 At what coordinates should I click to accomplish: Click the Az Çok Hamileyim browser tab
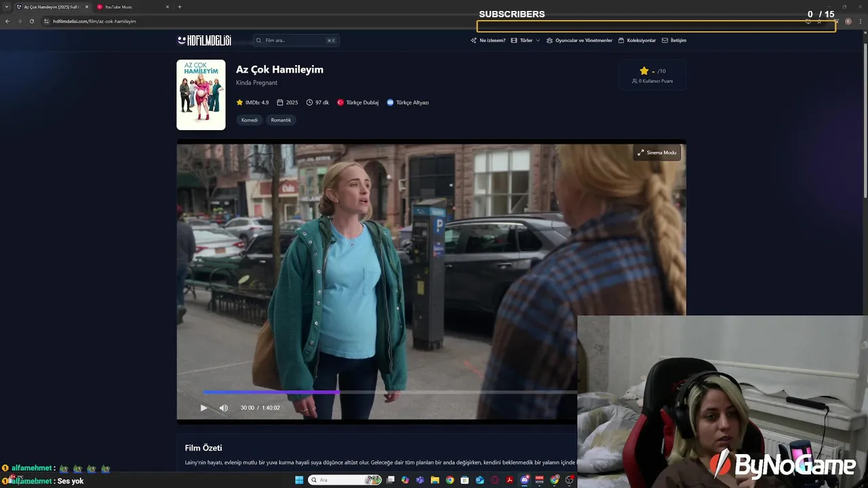click(51, 7)
